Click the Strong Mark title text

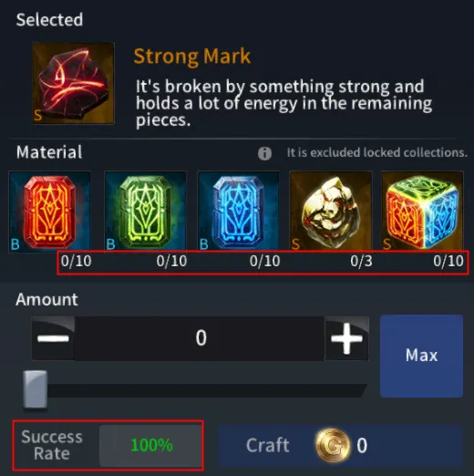pos(192,57)
